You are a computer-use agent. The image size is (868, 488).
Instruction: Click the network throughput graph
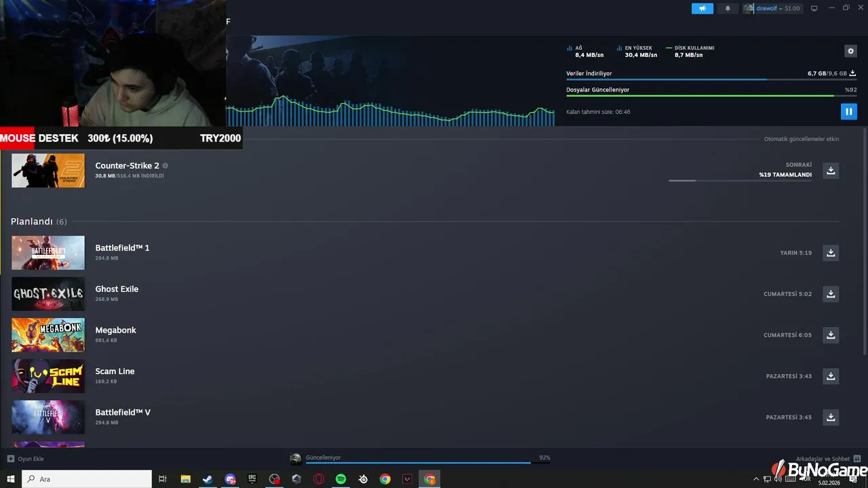[x=391, y=110]
